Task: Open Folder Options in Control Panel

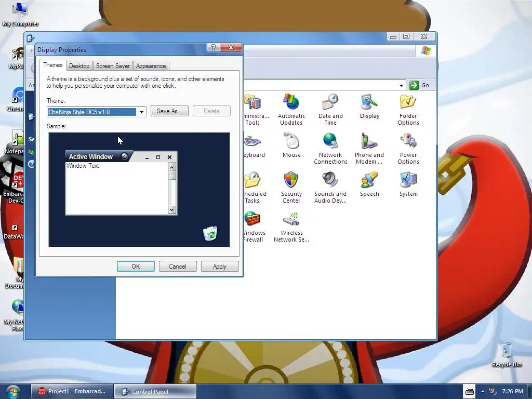Action: (408, 109)
